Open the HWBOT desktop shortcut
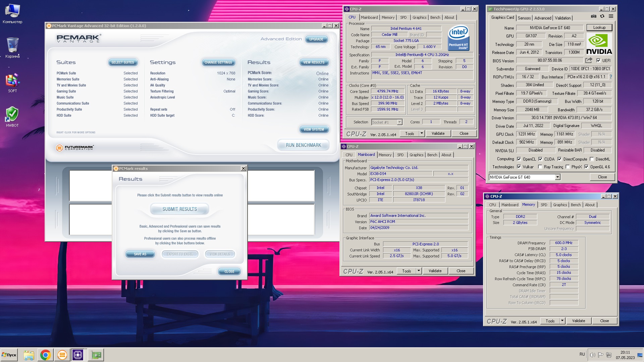The height and width of the screenshot is (362, 644). pyautogui.click(x=12, y=117)
